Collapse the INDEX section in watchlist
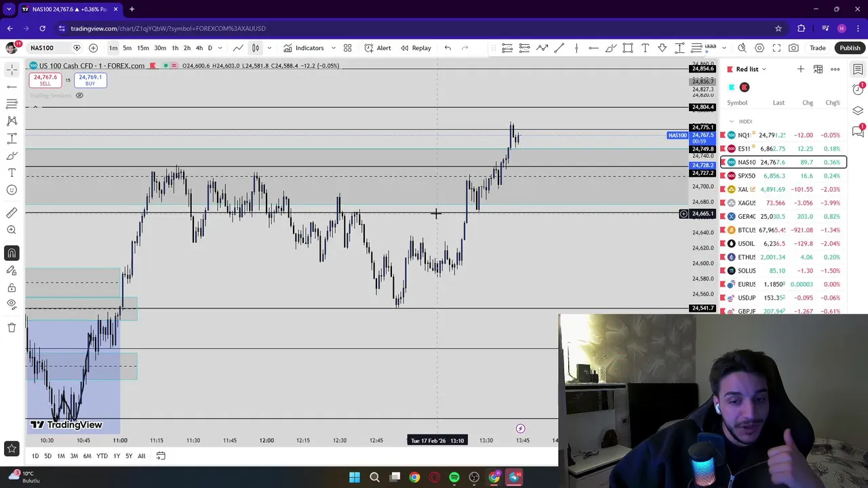The width and height of the screenshot is (868, 488). coord(731,121)
